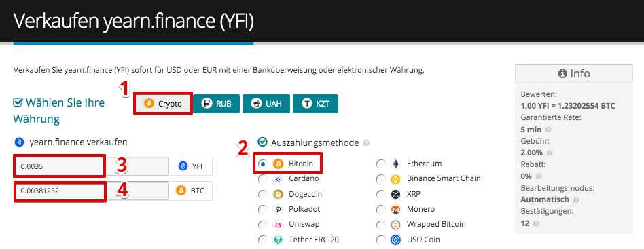644x249 pixels.
Task: Choose the USD Coin radio option
Action: coord(381,240)
